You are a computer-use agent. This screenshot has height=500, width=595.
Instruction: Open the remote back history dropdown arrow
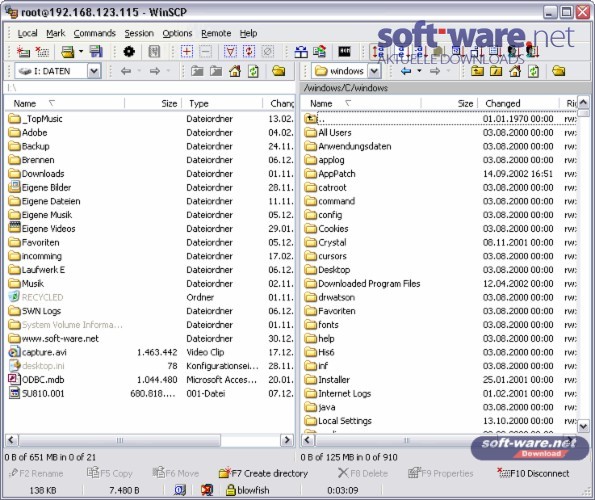point(419,71)
